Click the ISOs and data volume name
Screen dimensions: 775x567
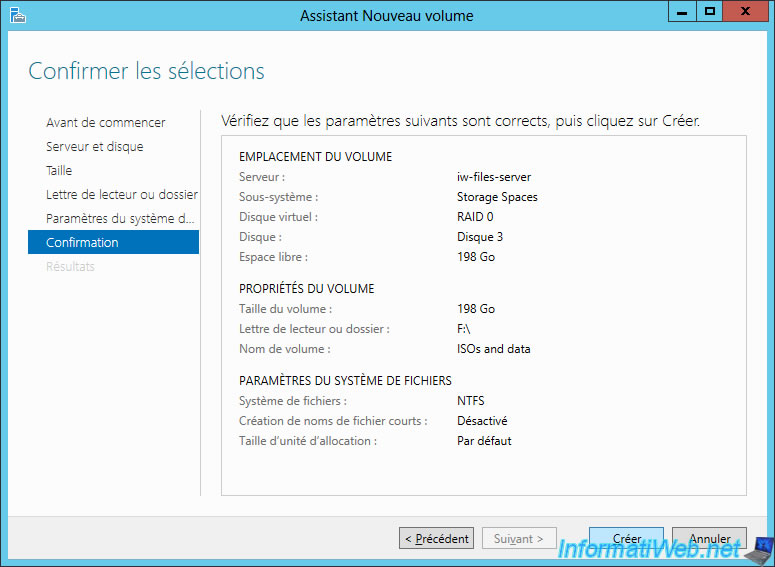[493, 349]
